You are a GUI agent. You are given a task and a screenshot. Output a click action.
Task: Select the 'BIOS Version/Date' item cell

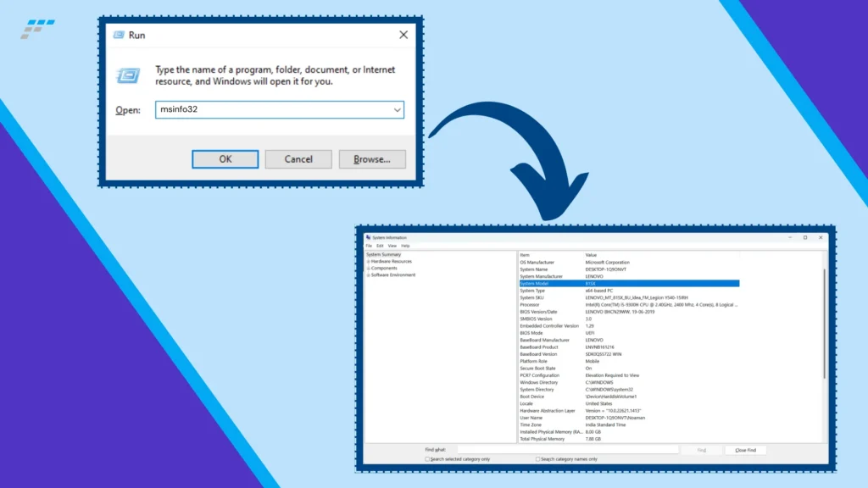[538, 312]
